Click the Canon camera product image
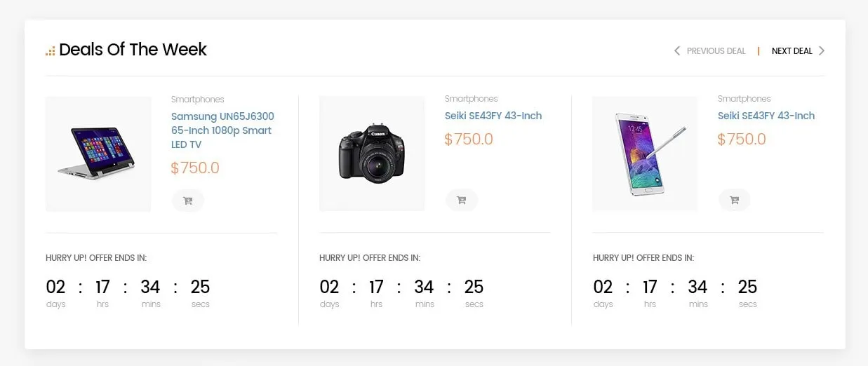This screenshot has height=366, width=868. click(x=372, y=154)
